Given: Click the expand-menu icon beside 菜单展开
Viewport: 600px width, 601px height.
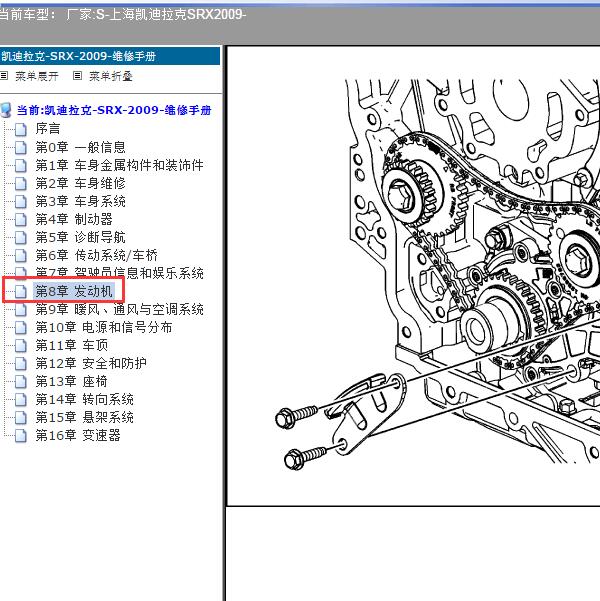Looking at the screenshot, I should pyautogui.click(x=4, y=76).
